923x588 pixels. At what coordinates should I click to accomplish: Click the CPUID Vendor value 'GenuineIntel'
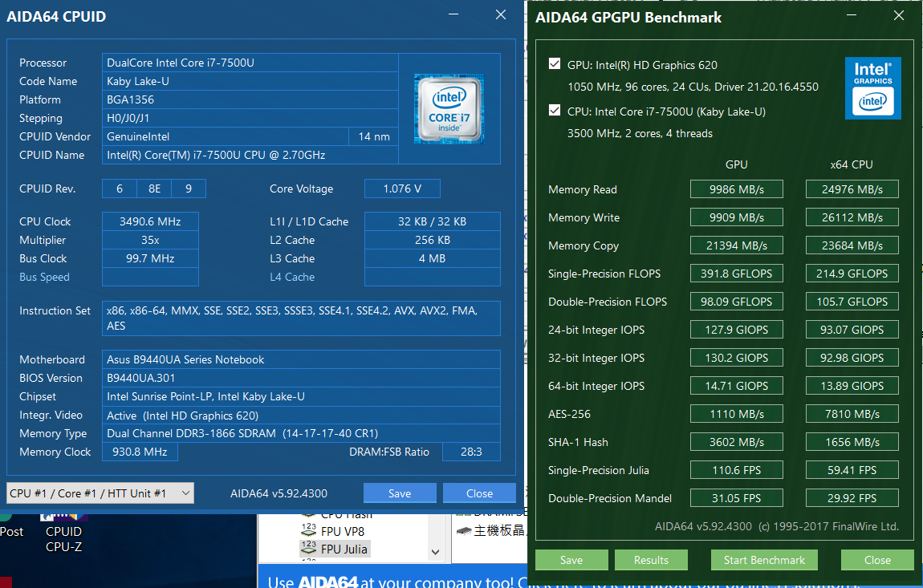226,136
